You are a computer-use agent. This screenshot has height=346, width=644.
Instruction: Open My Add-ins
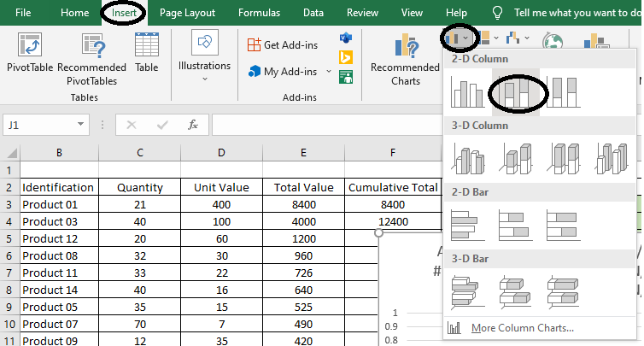tap(283, 72)
